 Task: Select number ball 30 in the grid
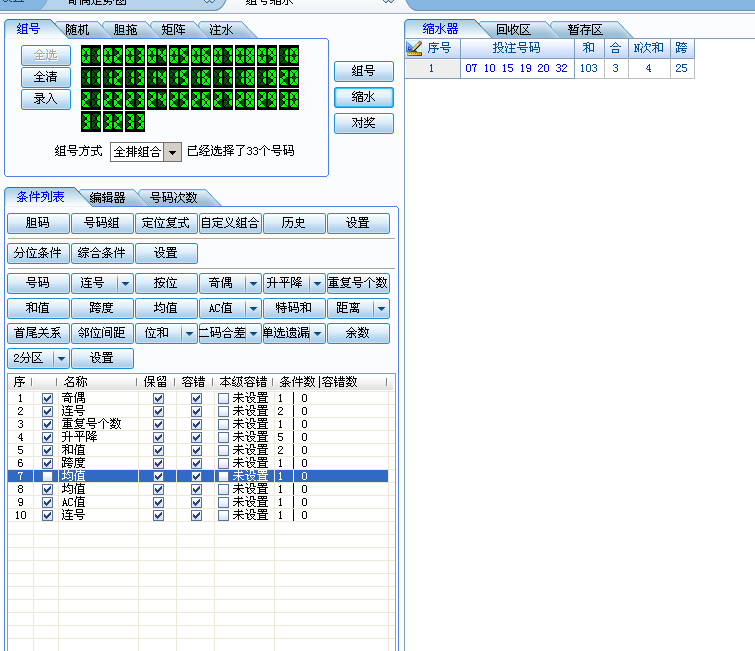coord(289,99)
